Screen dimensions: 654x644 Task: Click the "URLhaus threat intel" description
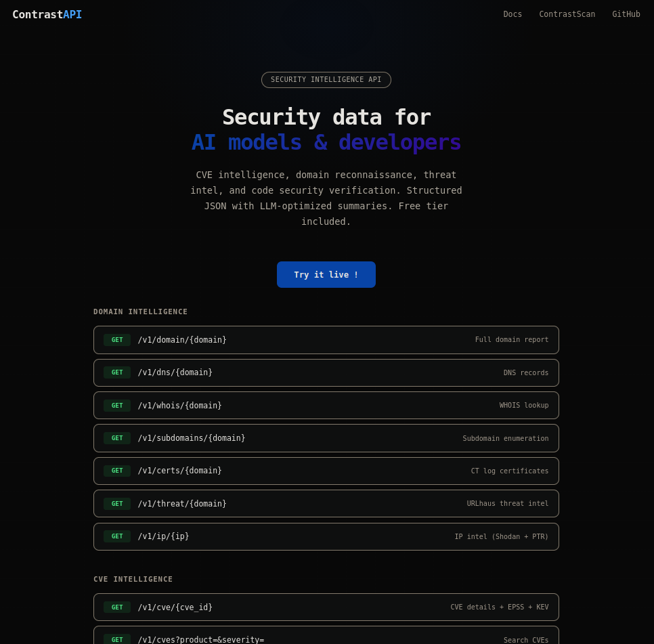(x=508, y=503)
